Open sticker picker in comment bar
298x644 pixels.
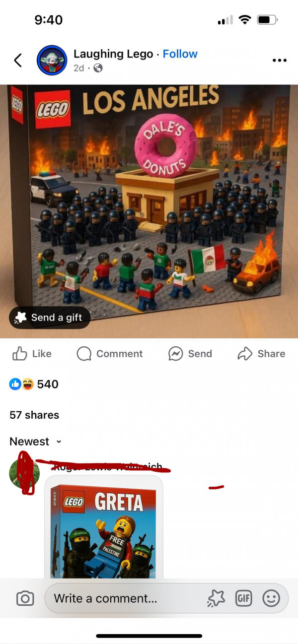pos(216,598)
